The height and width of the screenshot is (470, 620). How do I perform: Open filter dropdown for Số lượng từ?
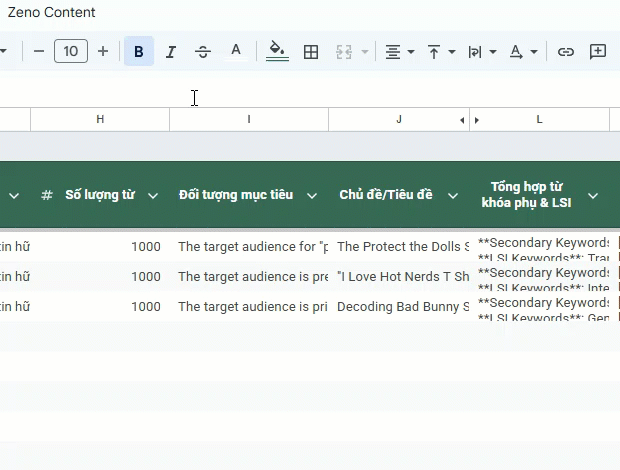click(x=153, y=196)
